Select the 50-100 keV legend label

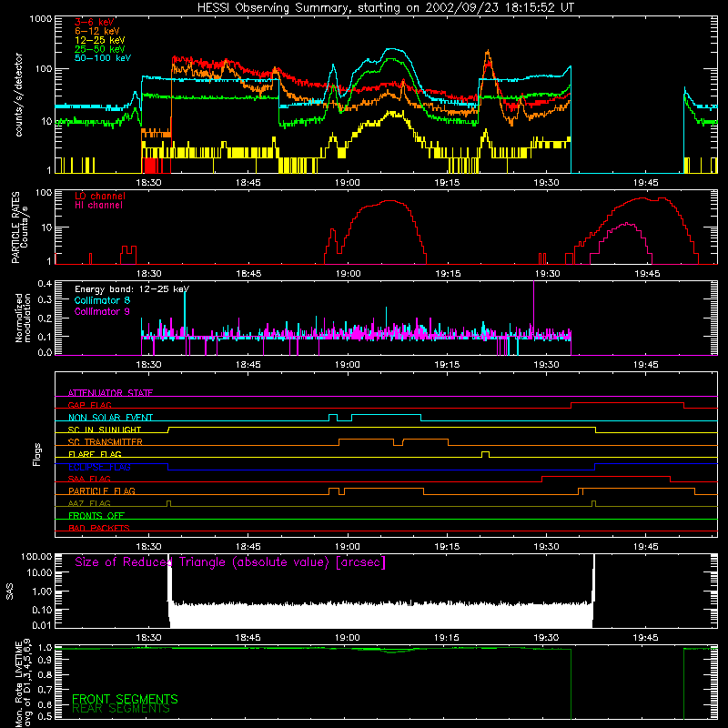pyautogui.click(x=103, y=58)
